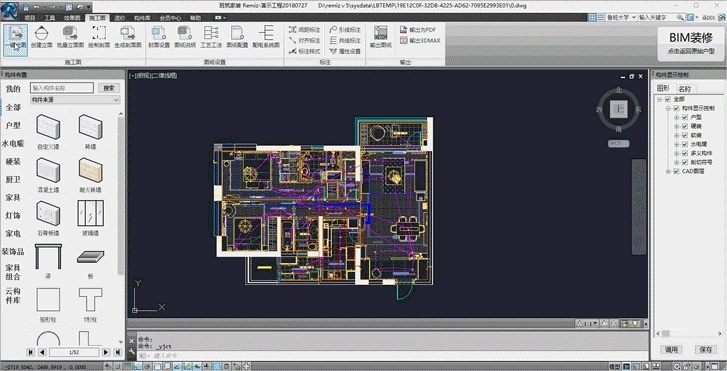Open 标注样式 annotation style
The height and width of the screenshot is (371, 727).
[x=305, y=51]
